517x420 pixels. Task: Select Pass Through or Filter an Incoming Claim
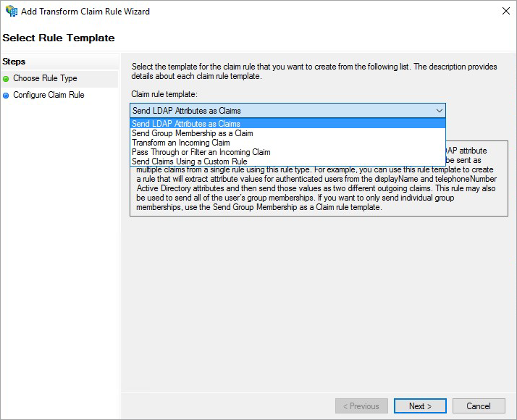pos(287,152)
